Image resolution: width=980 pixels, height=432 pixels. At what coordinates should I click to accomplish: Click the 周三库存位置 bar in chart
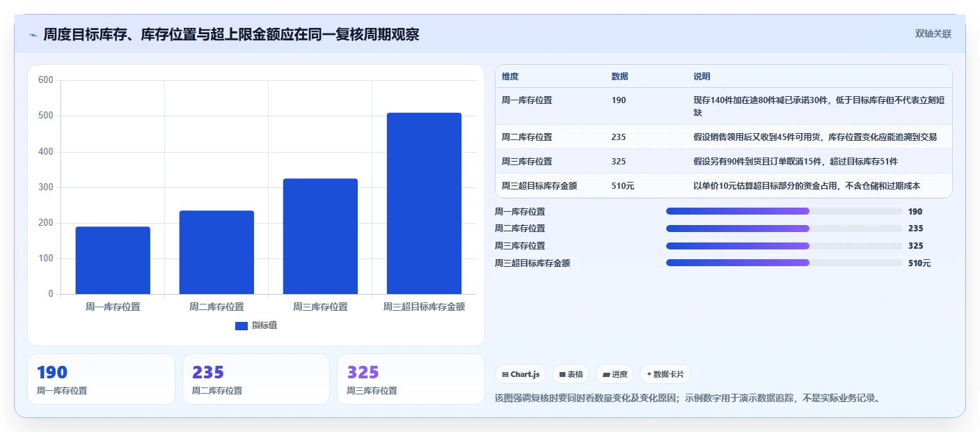pyautogui.click(x=320, y=236)
